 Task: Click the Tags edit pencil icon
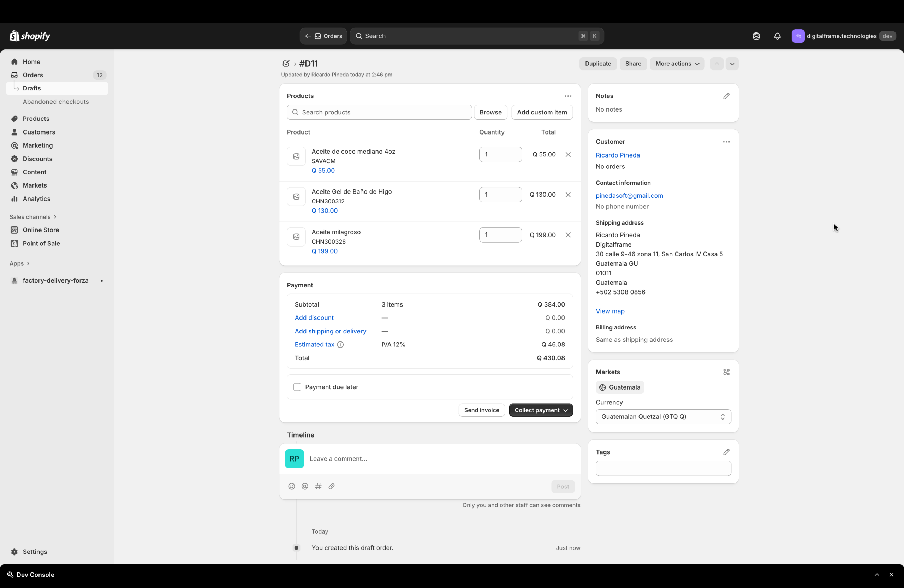[x=726, y=452]
